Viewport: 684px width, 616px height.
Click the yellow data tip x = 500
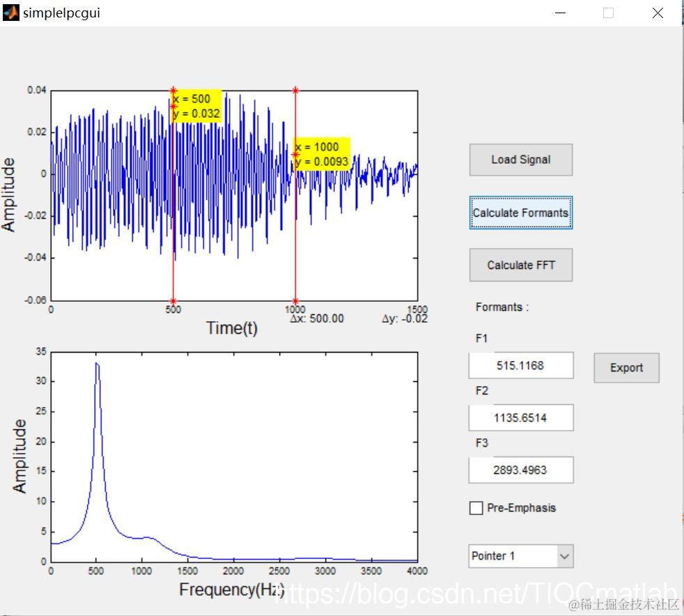pos(196,106)
